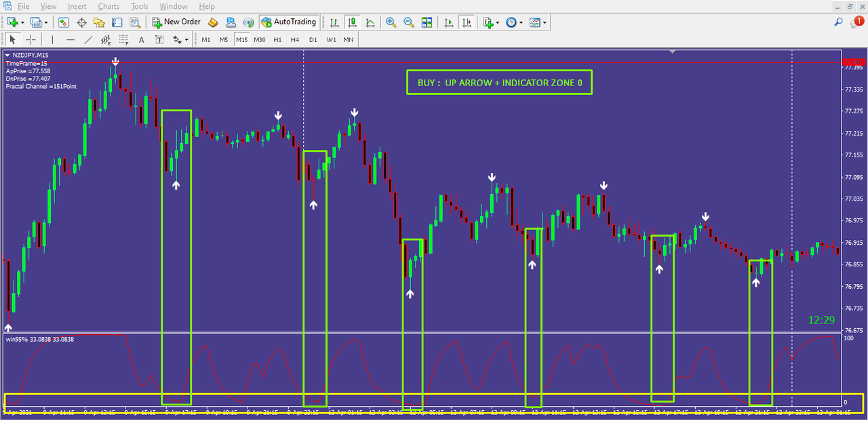Image resolution: width=868 pixels, height=421 pixels.
Task: Open the Data Window crosshair-circle icon
Action: (x=82, y=22)
